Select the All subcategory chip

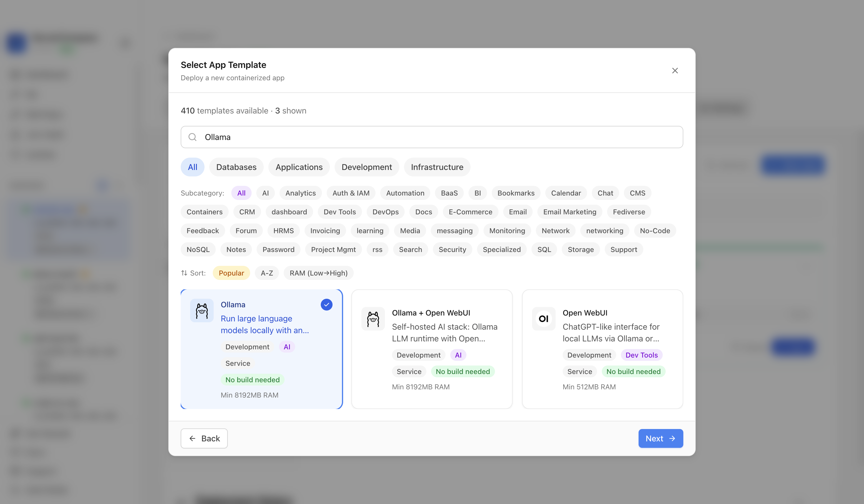click(241, 193)
